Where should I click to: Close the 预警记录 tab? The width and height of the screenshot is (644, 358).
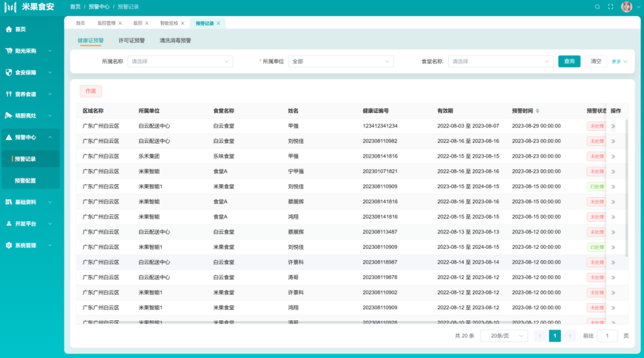[218, 23]
